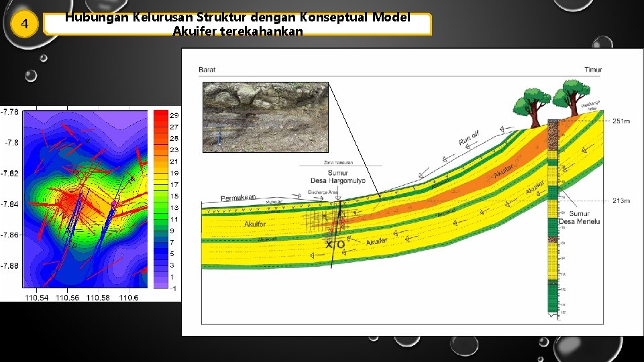Click the borehole log column at Mertelu
The image size is (644, 362).
[553, 217]
